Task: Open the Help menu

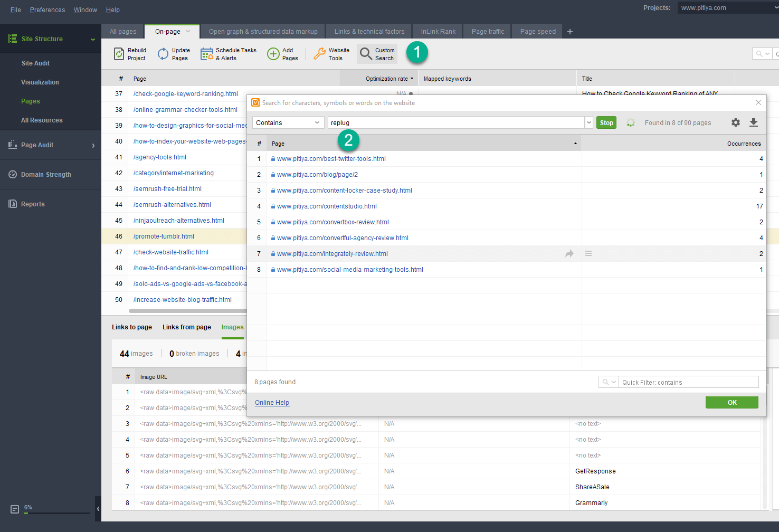Action: 113,10
